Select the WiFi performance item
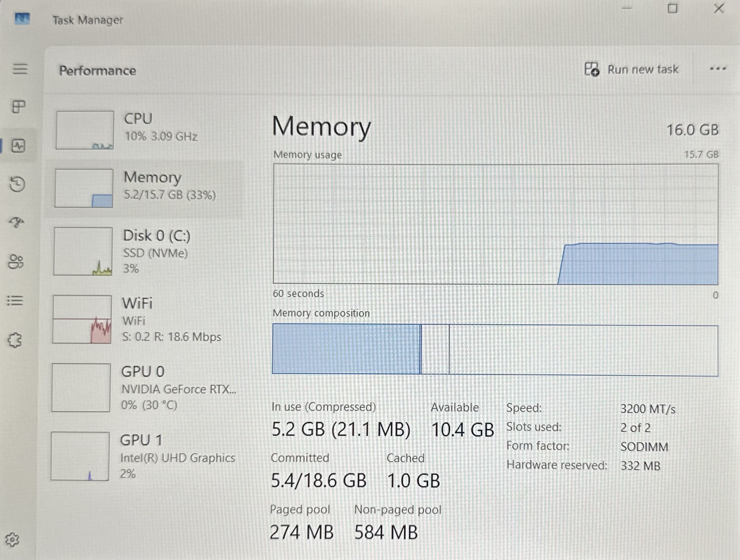Viewport: 740px width, 560px height. [143, 320]
